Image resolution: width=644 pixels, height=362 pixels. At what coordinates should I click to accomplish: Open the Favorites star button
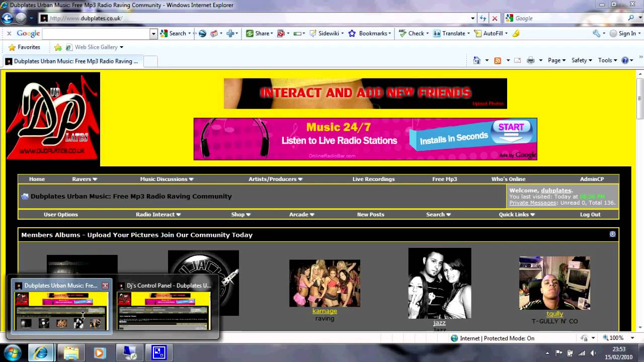click(24, 47)
